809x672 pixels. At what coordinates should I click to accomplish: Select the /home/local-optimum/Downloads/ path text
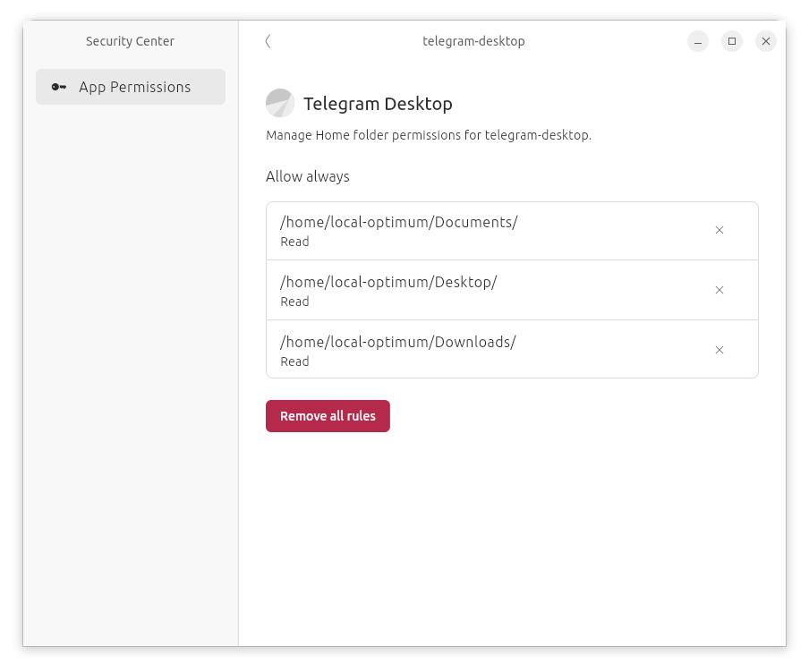pos(398,342)
